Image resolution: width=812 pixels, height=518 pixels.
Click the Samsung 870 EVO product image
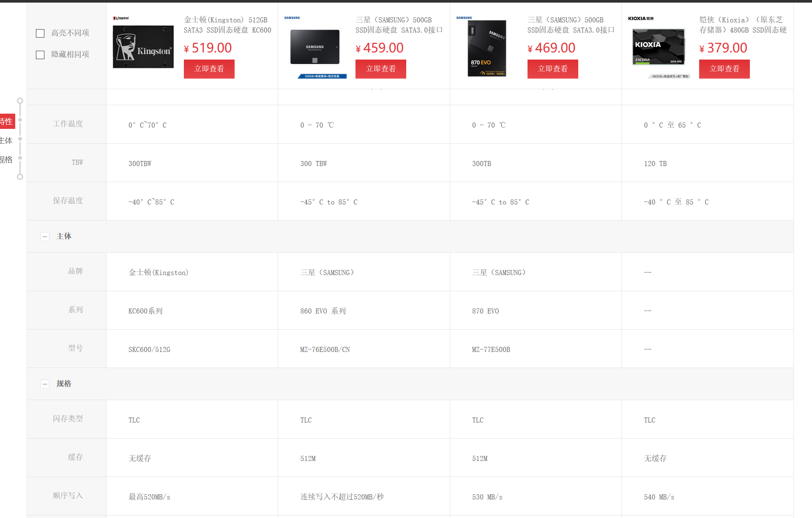(x=487, y=48)
